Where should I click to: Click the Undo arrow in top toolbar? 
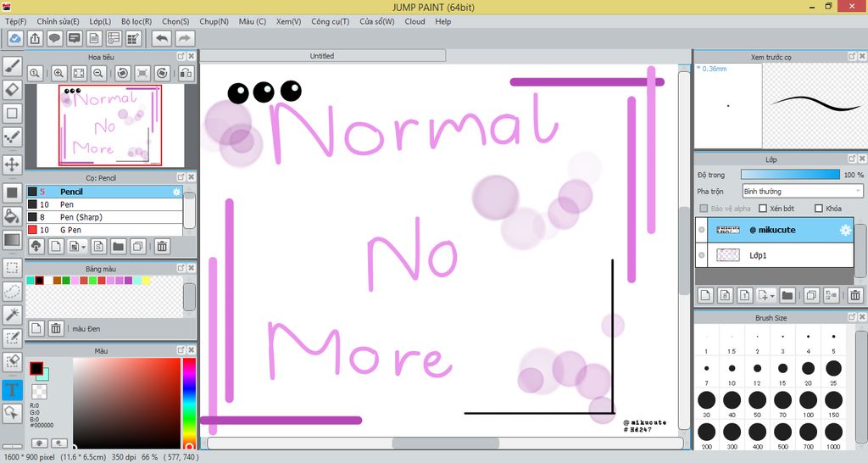[x=161, y=38]
